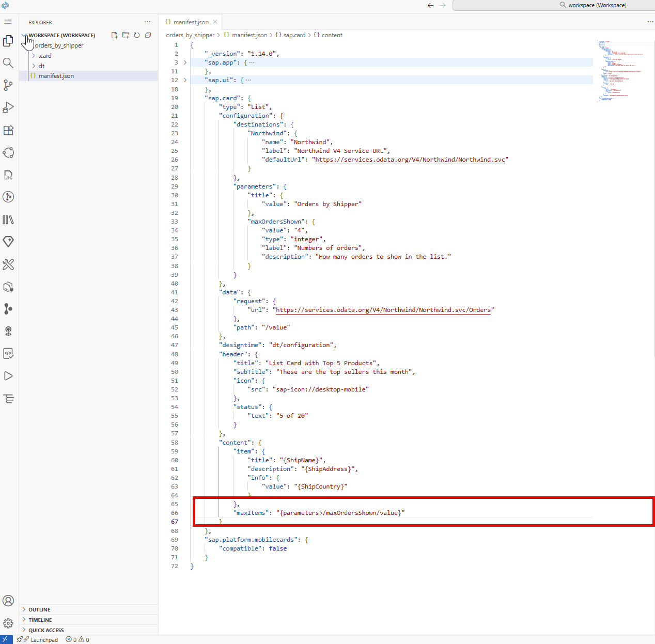Screen dimensions: 655x644
Task: Open the solid branch-dots activity icon
Action: tap(8, 309)
